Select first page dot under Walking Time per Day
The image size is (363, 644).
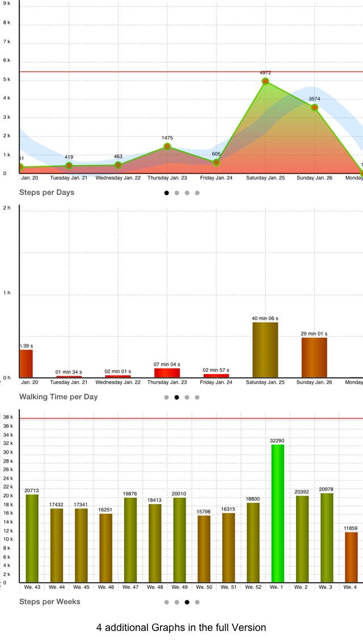coord(167,397)
